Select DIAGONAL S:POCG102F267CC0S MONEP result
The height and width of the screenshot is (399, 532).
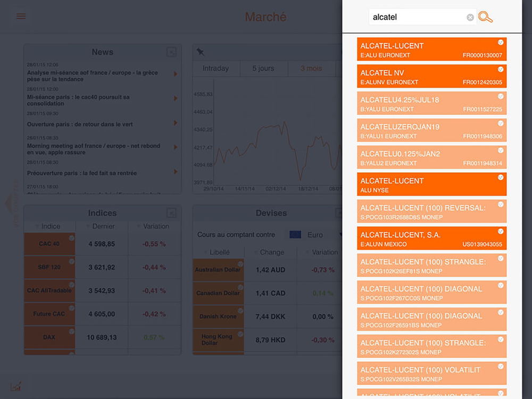[431, 292]
